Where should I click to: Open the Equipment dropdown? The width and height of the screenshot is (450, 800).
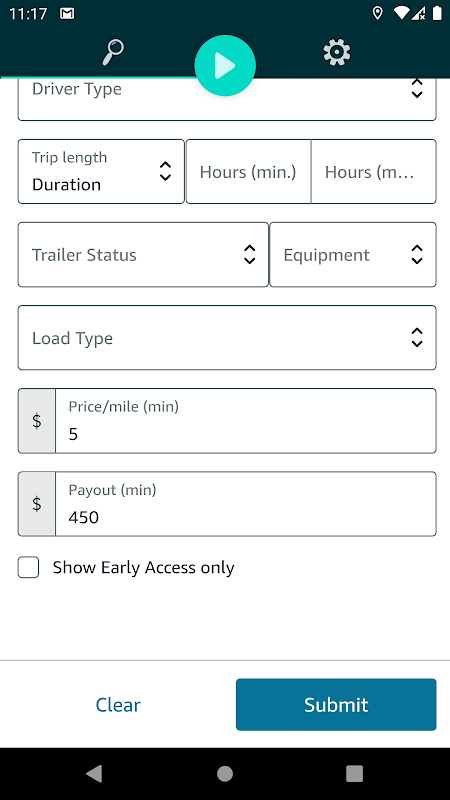[x=353, y=255]
